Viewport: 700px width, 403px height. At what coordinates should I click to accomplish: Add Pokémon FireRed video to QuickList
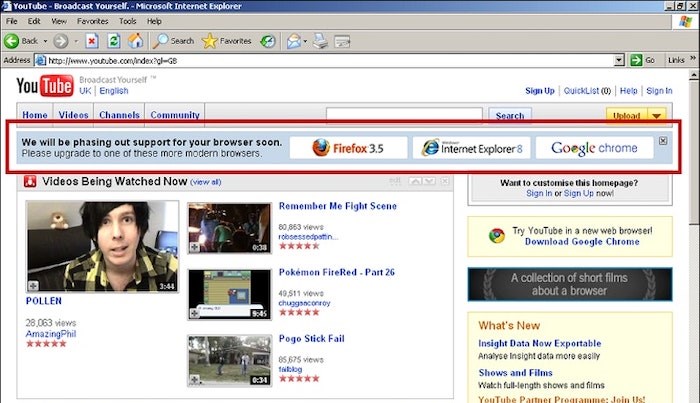195,313
